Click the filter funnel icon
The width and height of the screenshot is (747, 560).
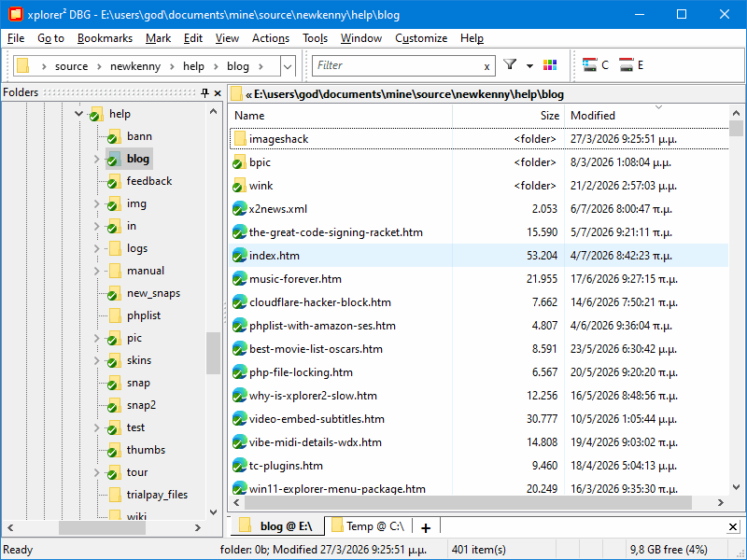click(510, 64)
